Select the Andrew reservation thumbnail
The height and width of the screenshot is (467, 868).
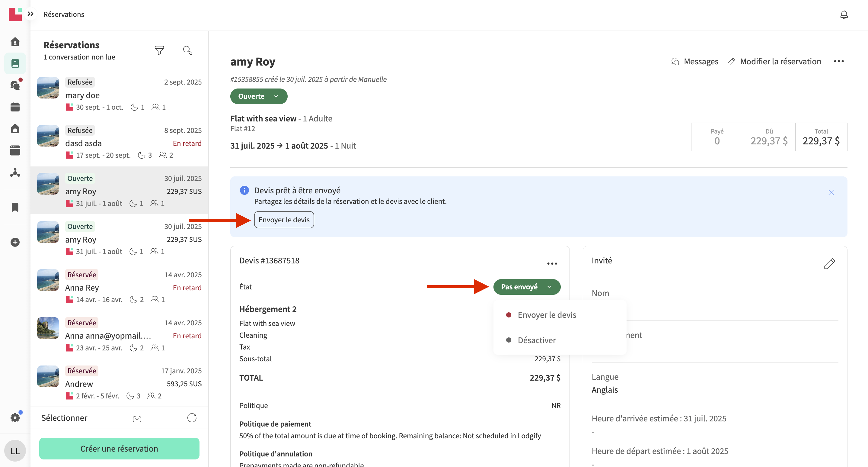[x=48, y=376]
